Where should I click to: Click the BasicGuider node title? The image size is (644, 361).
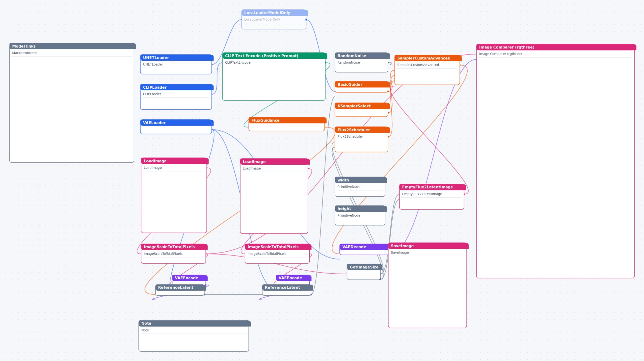tap(350, 84)
